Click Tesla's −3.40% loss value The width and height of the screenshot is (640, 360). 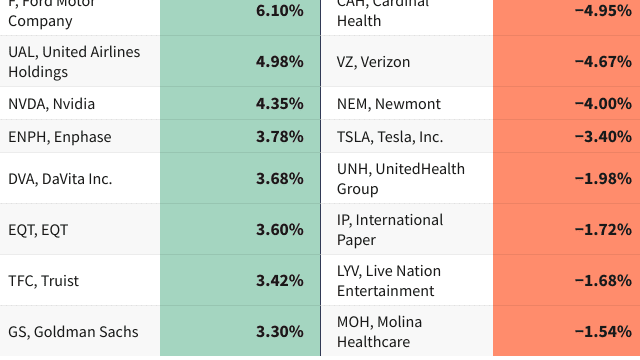pos(603,136)
